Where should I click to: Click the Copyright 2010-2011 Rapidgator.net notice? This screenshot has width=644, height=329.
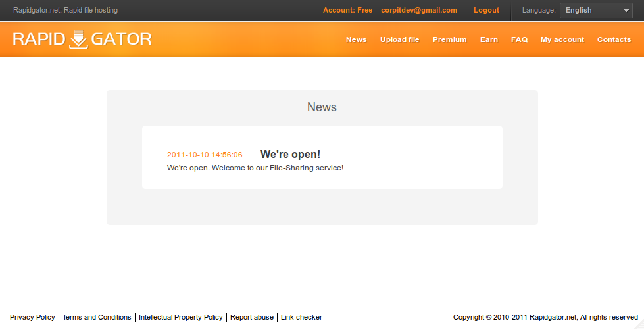pos(545,318)
